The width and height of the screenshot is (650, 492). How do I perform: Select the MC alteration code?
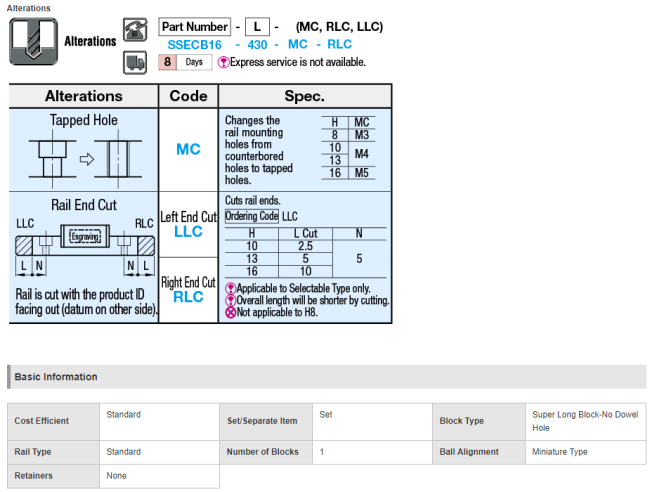coord(188,149)
